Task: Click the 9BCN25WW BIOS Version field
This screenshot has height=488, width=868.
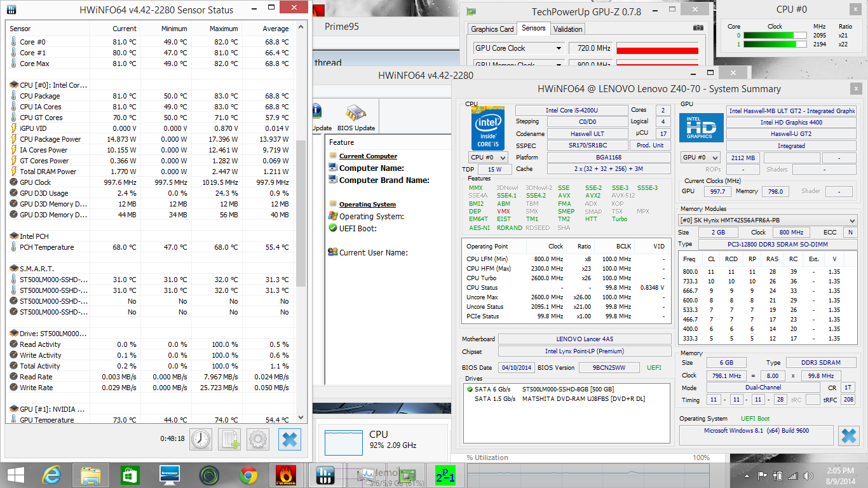Action: click(x=609, y=368)
